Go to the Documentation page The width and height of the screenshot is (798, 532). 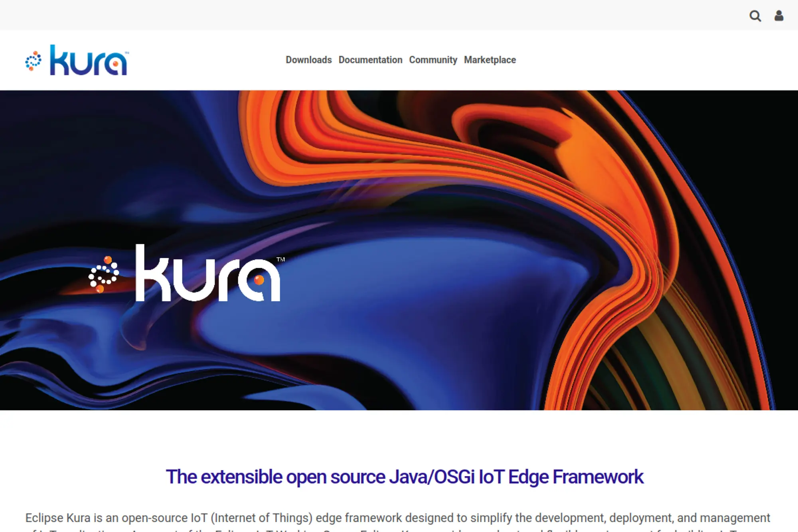click(x=370, y=60)
